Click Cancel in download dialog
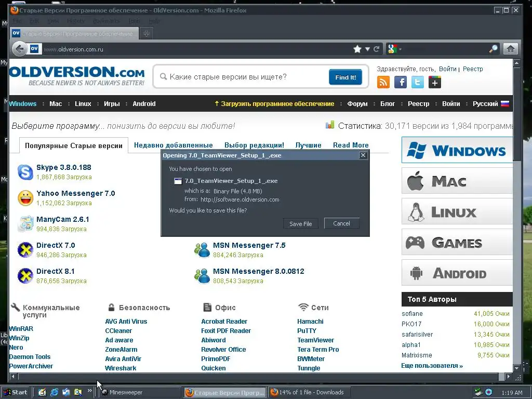The width and height of the screenshot is (532, 399). pos(341,223)
